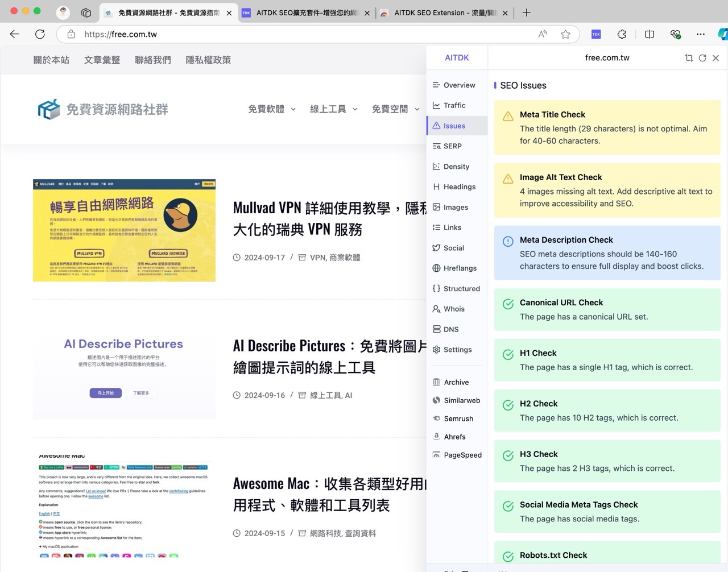Click the 文章彙整 menu link
The height and width of the screenshot is (572, 728).
(x=102, y=60)
